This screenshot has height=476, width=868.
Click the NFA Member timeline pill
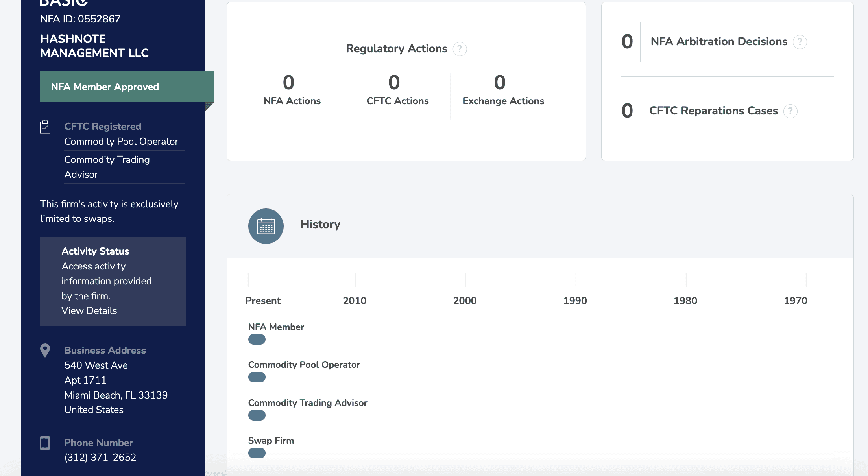coord(257,339)
